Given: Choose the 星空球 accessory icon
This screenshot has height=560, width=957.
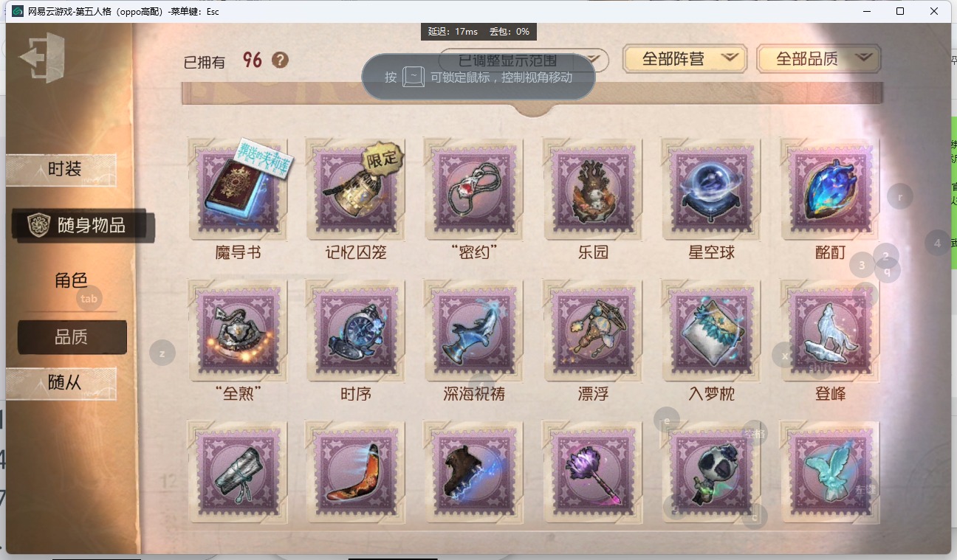Looking at the screenshot, I should click(711, 189).
